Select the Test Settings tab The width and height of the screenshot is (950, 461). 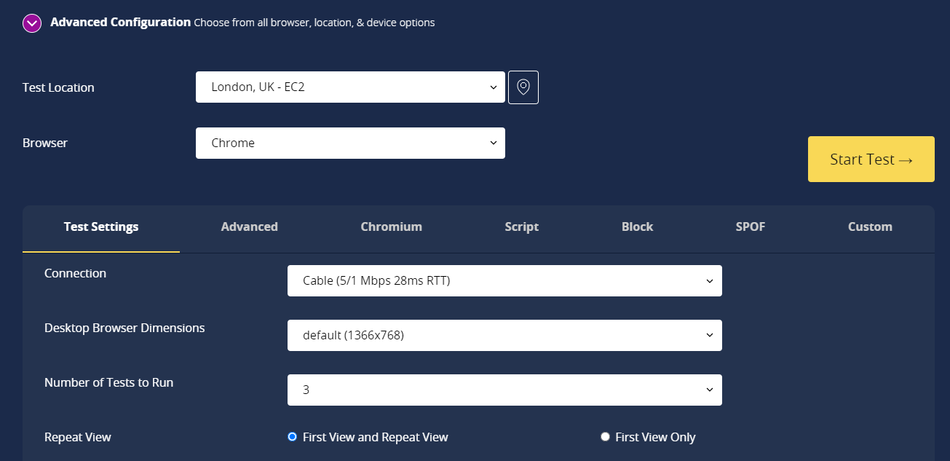pos(101,227)
